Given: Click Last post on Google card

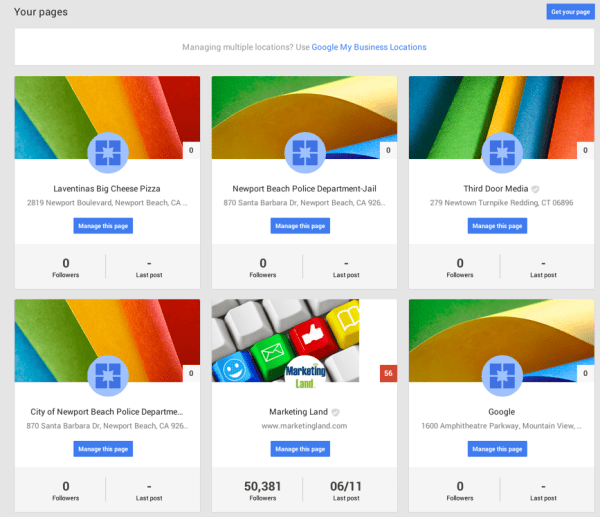Looking at the screenshot, I should click(x=543, y=490).
